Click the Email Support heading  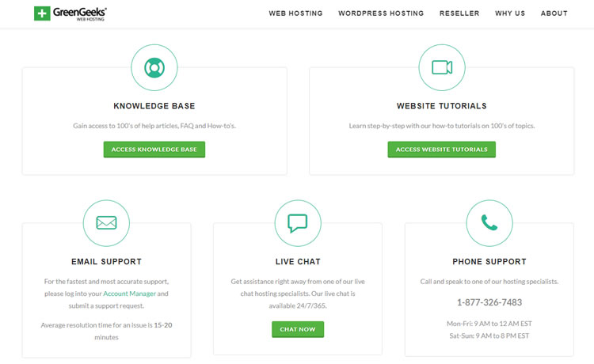click(x=106, y=261)
